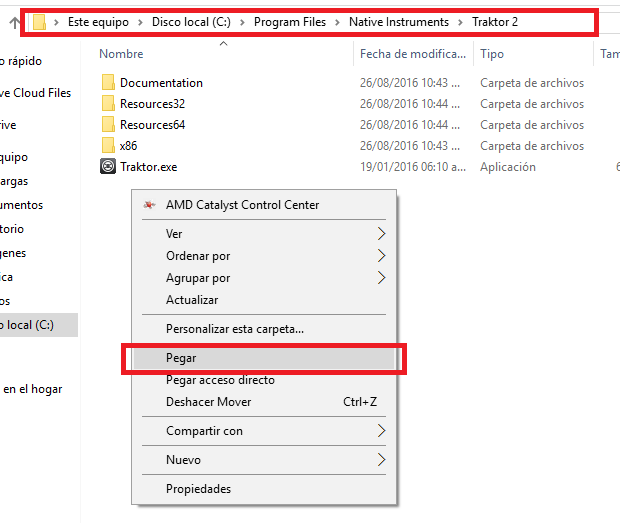Click the Resources32 folder icon
Viewport: 620px width, 523px height.
click(108, 103)
